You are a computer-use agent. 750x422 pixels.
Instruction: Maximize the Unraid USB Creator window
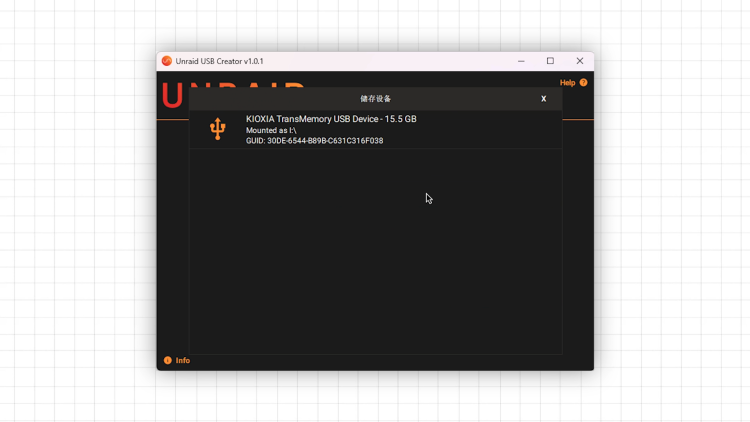[551, 61]
